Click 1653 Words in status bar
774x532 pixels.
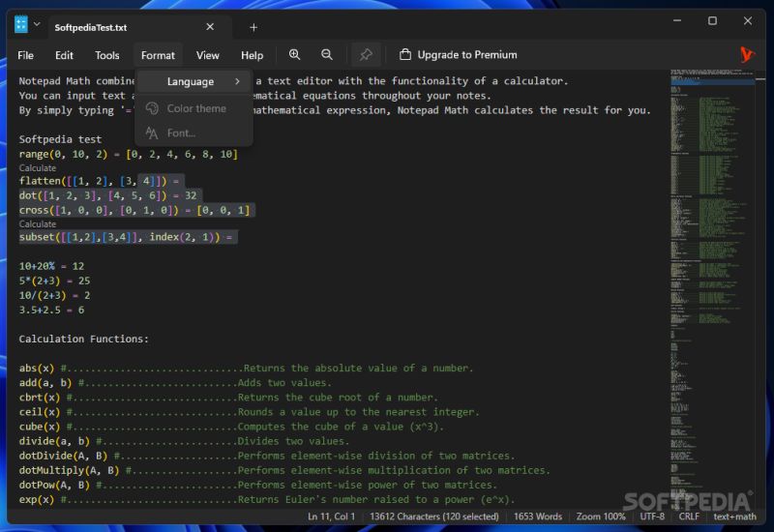point(538,517)
